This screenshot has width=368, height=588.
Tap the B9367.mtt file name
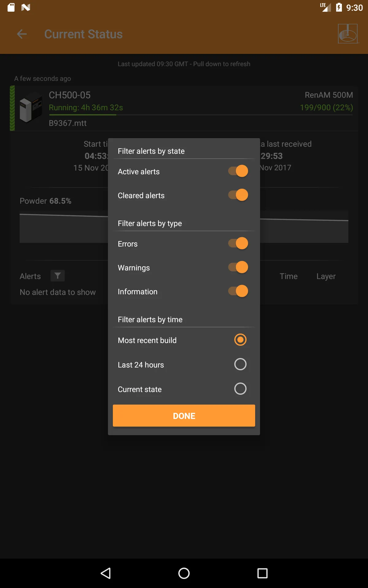67,123
